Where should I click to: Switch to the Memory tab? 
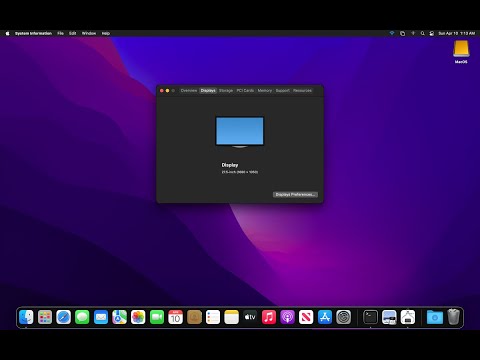pos(265,90)
